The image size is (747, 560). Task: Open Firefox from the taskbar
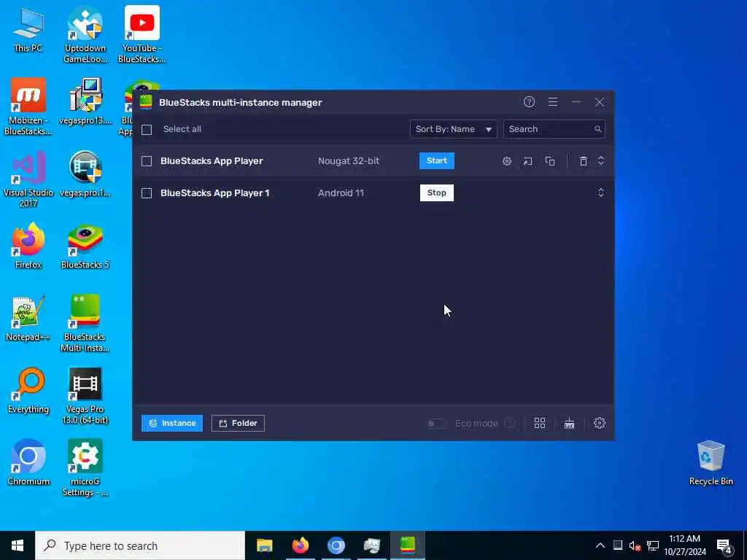click(x=300, y=545)
